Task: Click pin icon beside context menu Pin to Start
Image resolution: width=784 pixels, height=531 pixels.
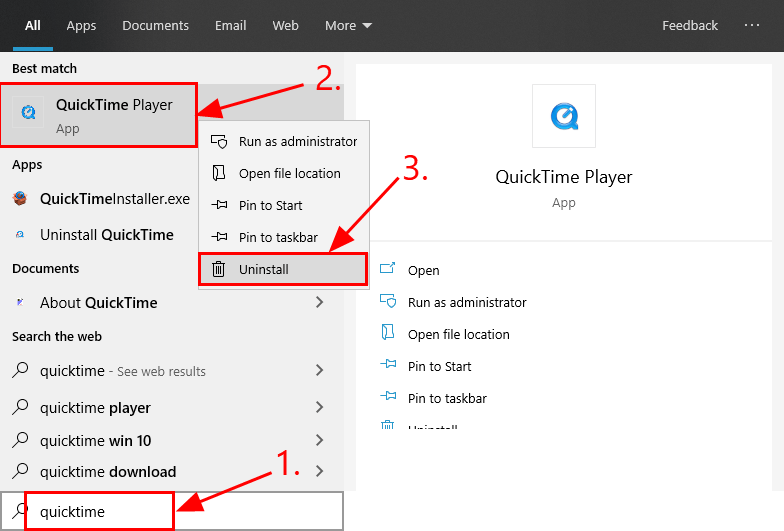Action: [219, 205]
